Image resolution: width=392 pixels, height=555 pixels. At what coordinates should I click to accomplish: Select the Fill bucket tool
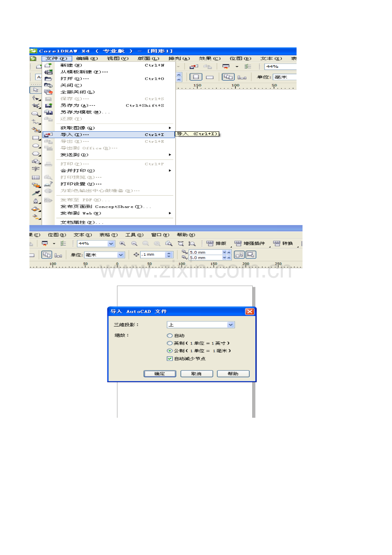click(x=36, y=209)
